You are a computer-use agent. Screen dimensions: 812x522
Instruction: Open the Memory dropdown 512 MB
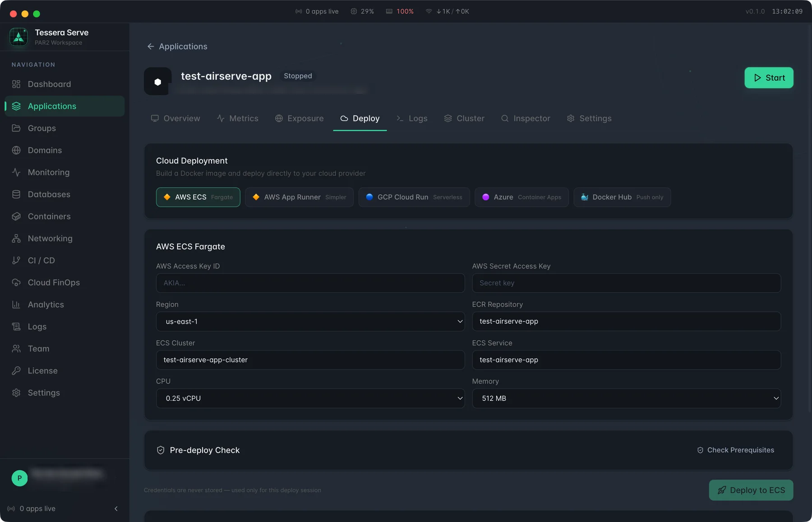coord(626,398)
